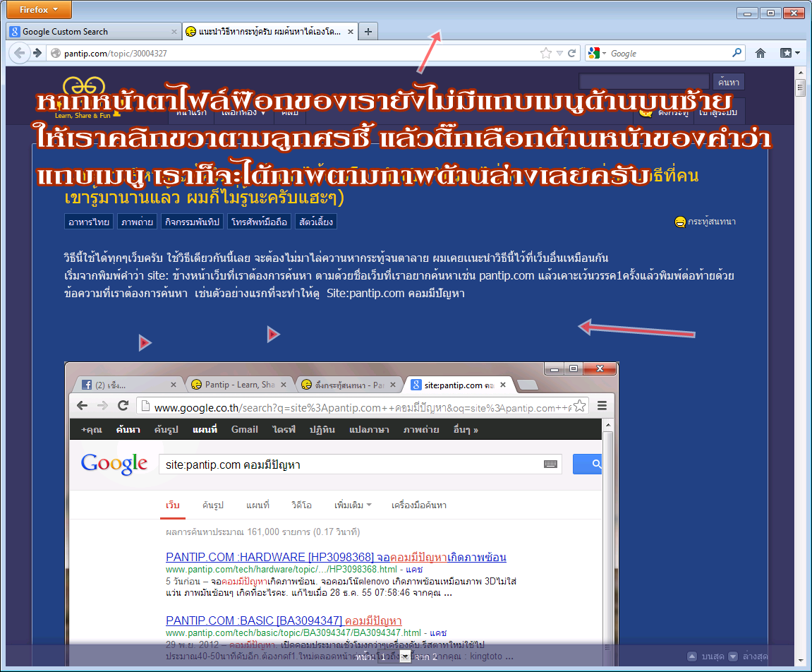Click the 'Pantip - Learn, Sha' tab in embedded Chrome
This screenshot has width=812, height=672.
point(239,385)
